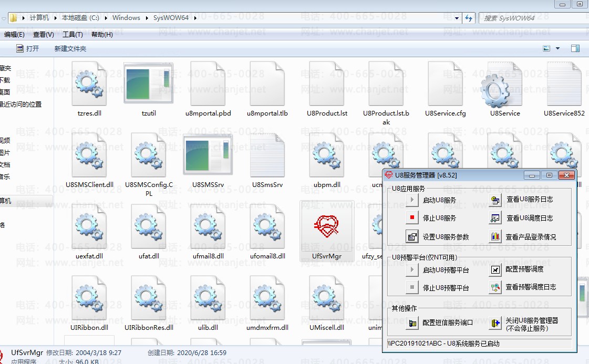589x364 pixels.
Task: Select the U8Service gear application file
Action: (x=504, y=89)
